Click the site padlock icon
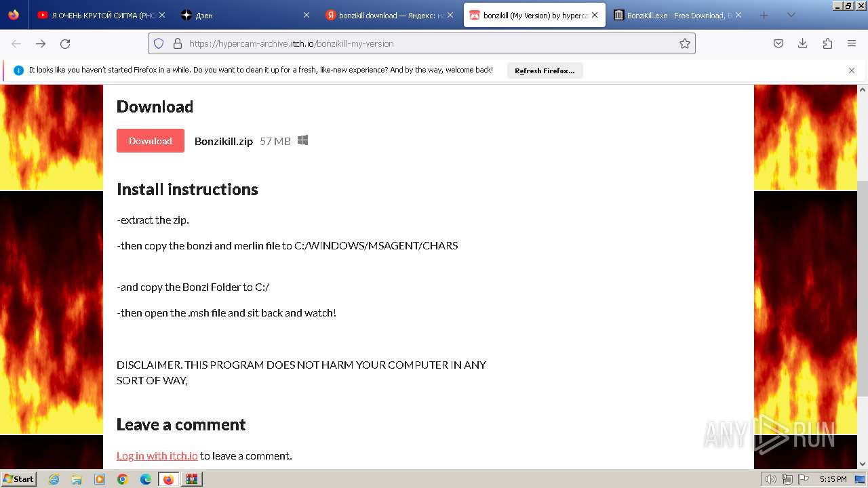Viewport: 868px width, 488px height. point(178,43)
